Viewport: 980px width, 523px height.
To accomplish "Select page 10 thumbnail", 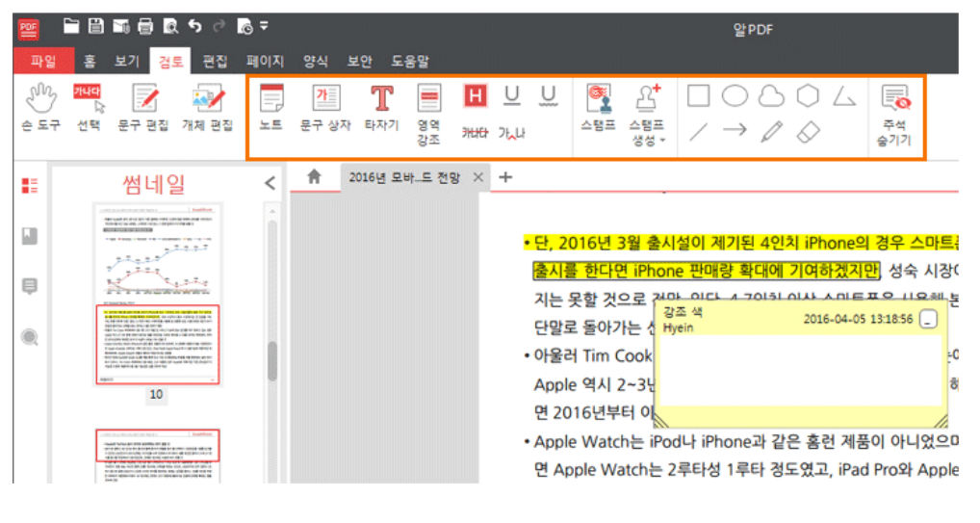I will (x=157, y=294).
